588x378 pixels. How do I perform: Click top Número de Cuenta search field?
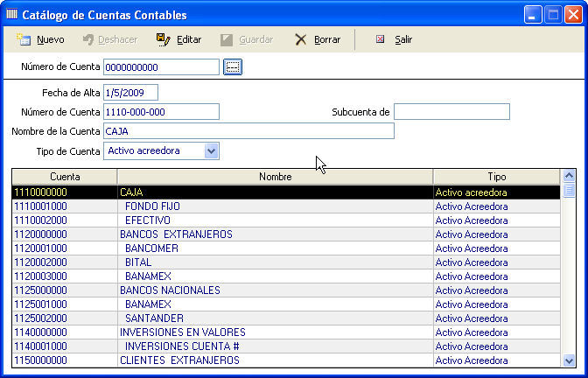(x=161, y=66)
